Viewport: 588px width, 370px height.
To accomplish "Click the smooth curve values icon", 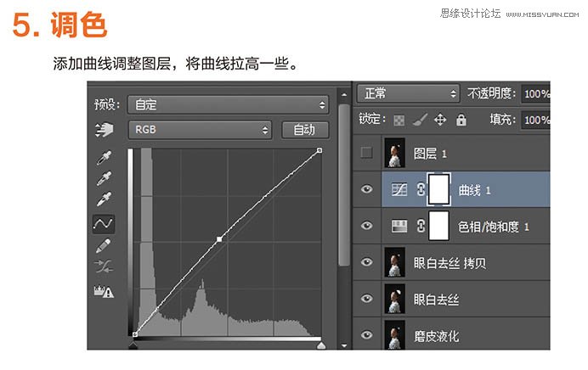I will (104, 266).
